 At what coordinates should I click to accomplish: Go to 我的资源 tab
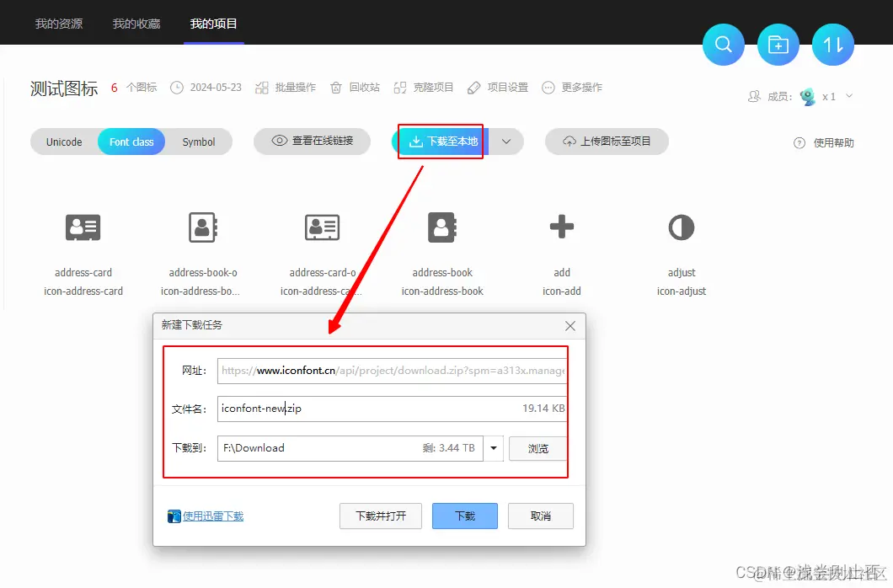coord(59,24)
